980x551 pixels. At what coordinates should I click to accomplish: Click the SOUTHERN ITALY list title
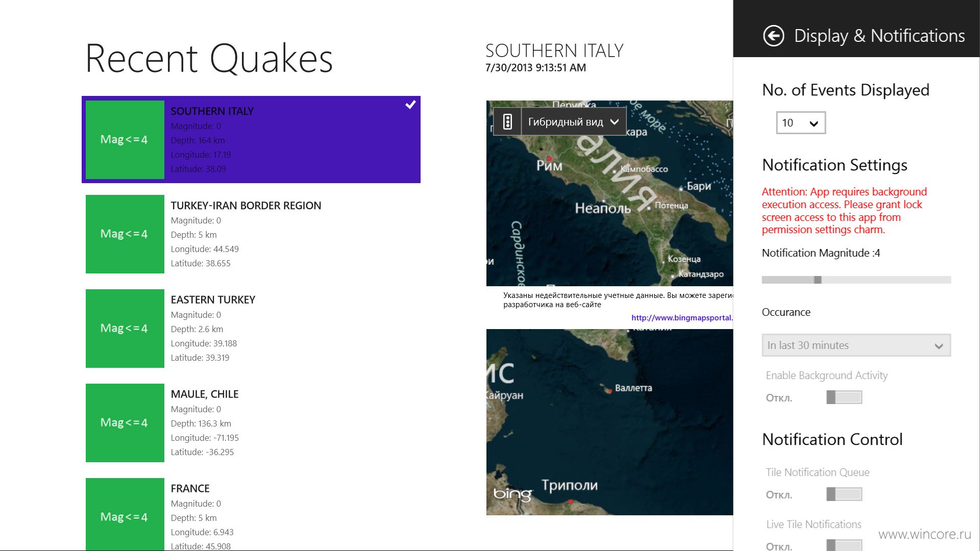[212, 111]
